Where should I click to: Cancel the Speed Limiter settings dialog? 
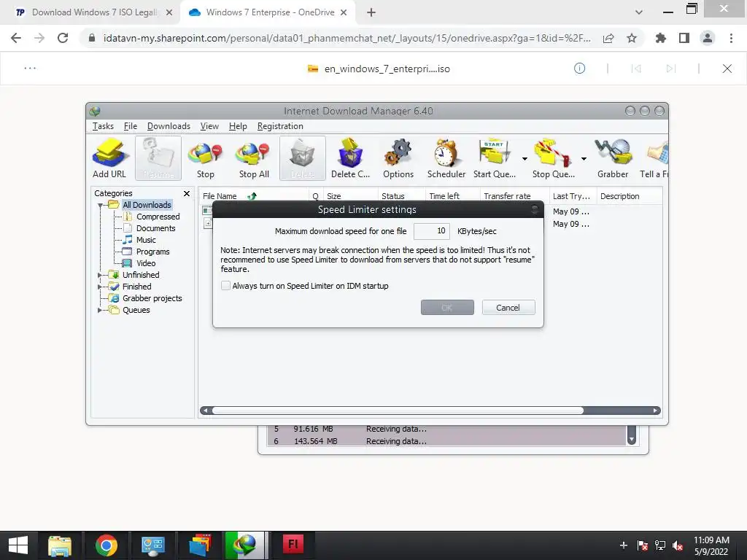pyautogui.click(x=508, y=308)
